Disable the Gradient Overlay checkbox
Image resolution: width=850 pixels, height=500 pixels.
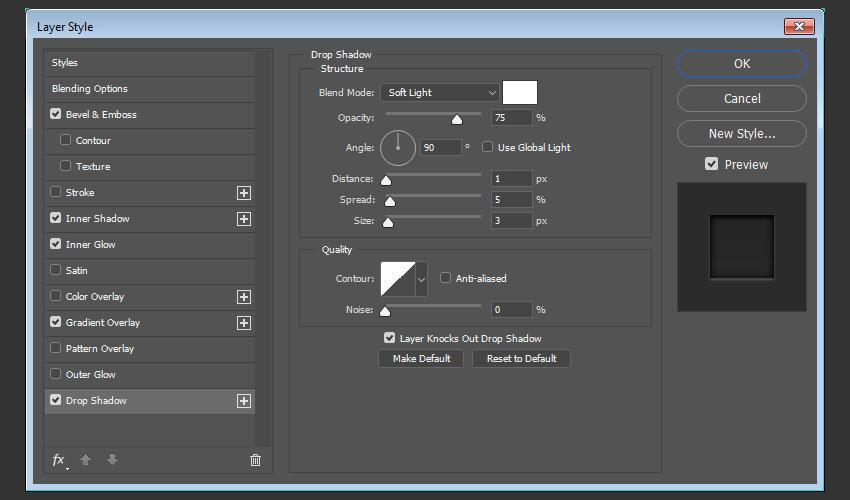click(55, 322)
